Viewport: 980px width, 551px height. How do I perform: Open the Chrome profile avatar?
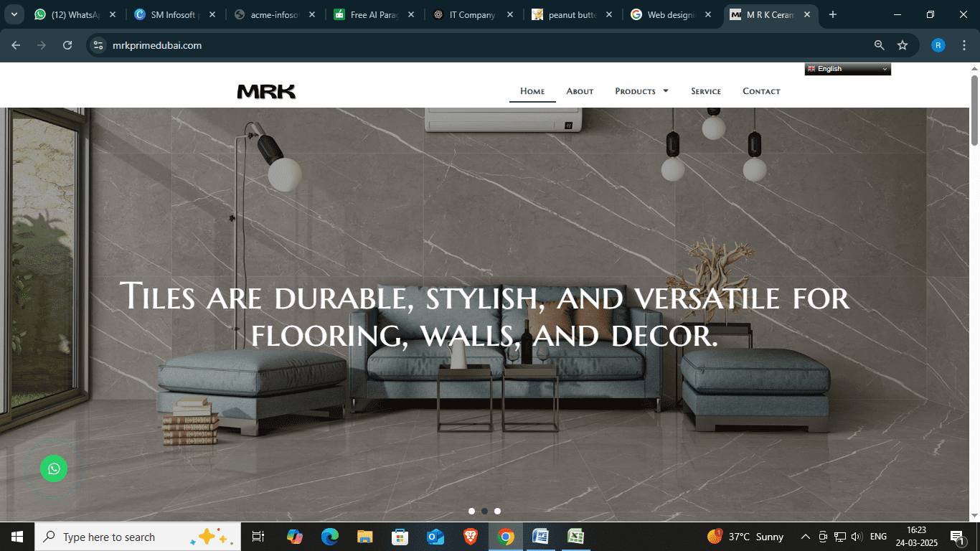tap(938, 45)
